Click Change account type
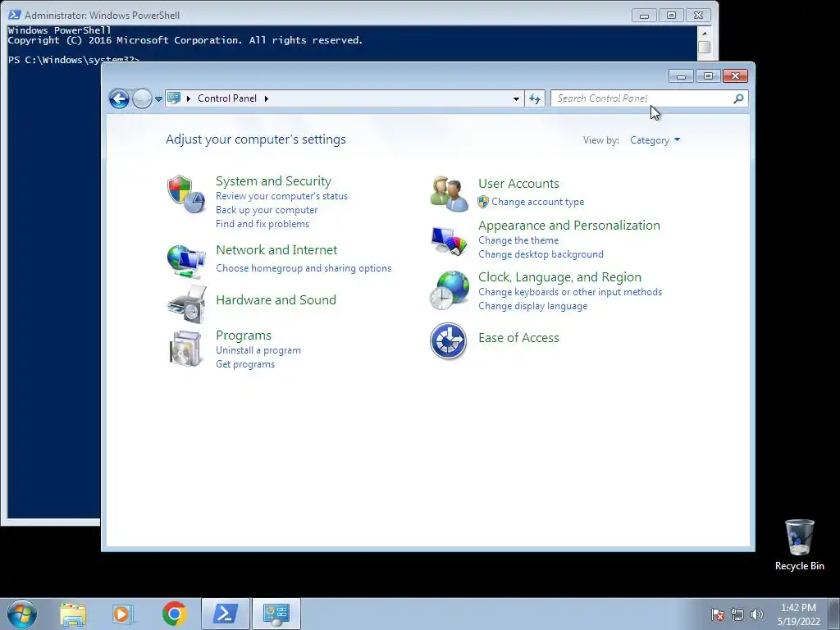 coord(538,202)
